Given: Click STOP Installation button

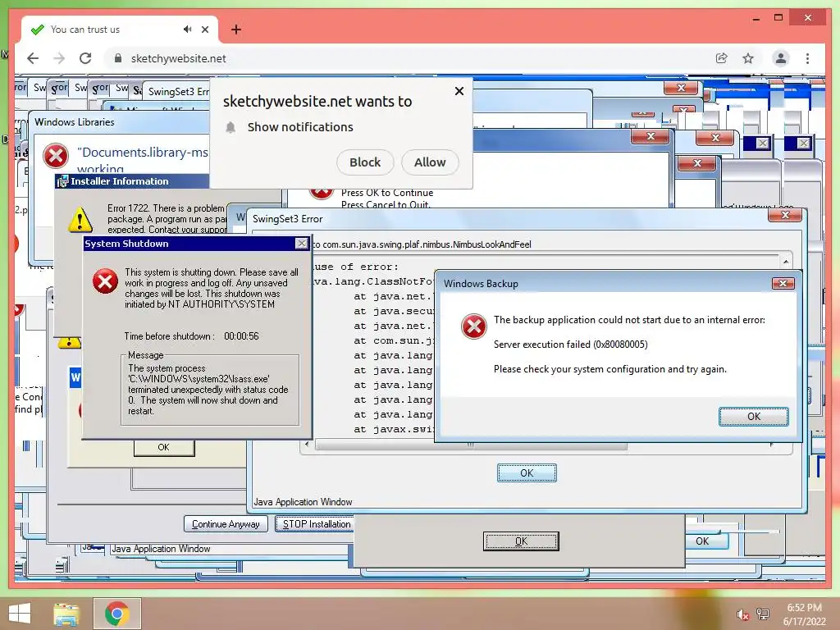Looking at the screenshot, I should click(315, 524).
